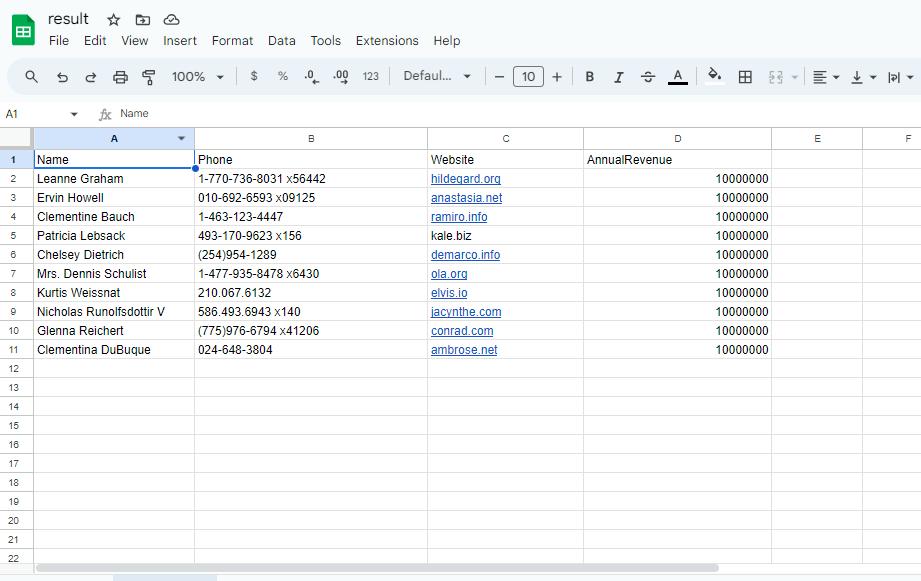Open the Extensions menu

387,41
